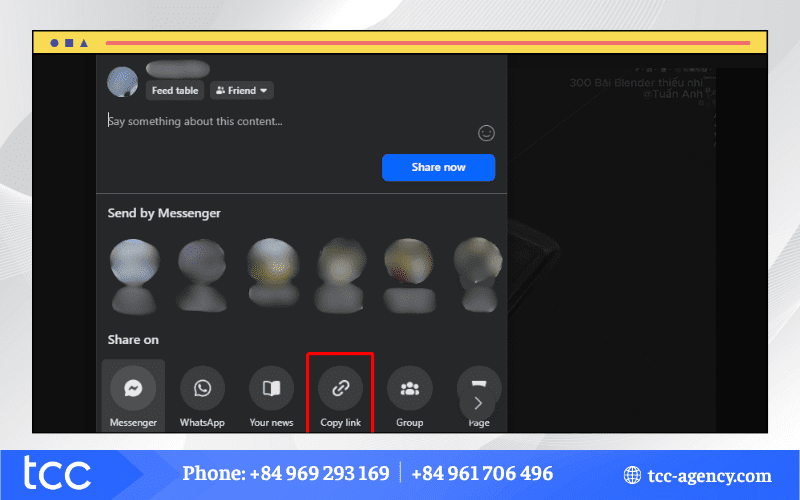
Task: Choose the Group people icon
Action: (410, 388)
